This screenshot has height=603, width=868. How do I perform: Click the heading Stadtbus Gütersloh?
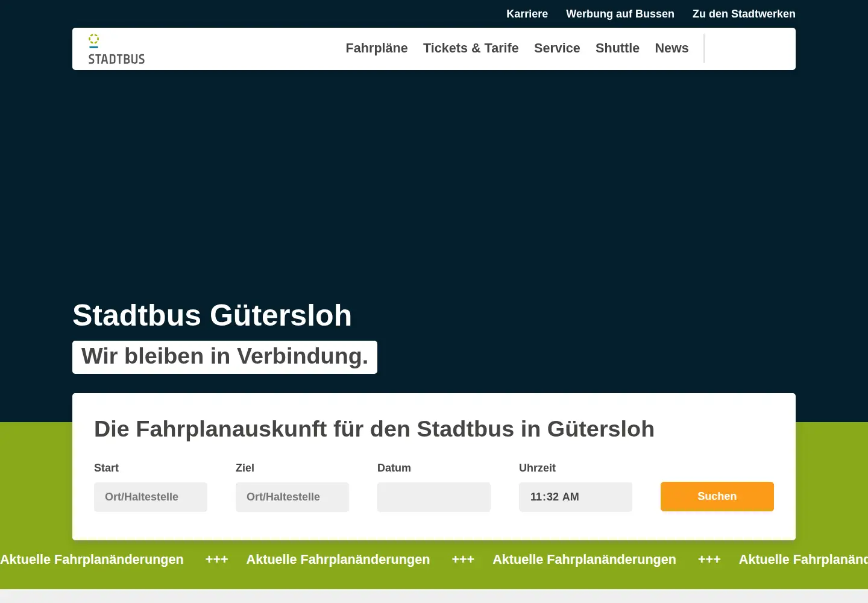pyautogui.click(x=212, y=315)
